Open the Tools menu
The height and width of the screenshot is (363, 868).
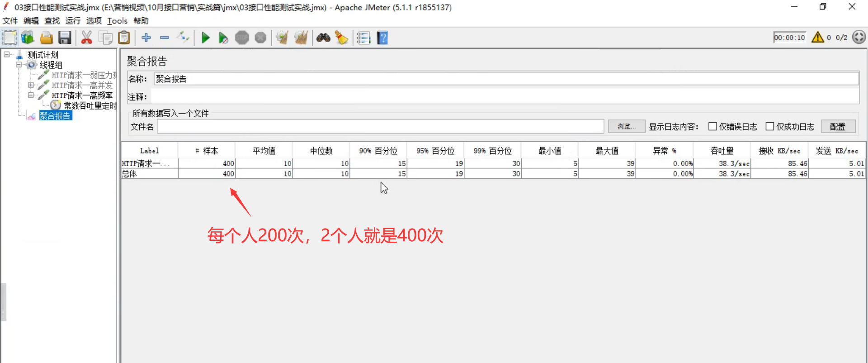118,21
